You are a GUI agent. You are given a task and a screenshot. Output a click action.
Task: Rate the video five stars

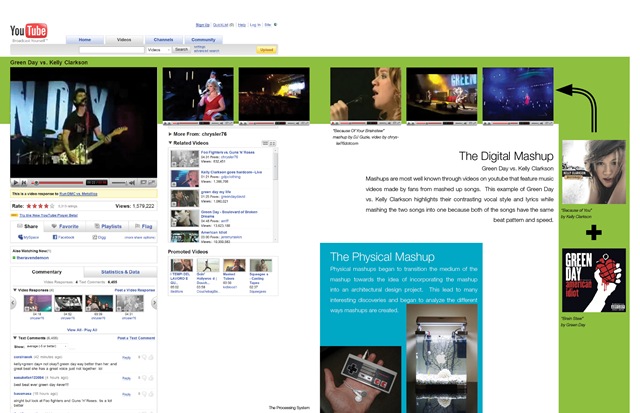tap(52, 206)
